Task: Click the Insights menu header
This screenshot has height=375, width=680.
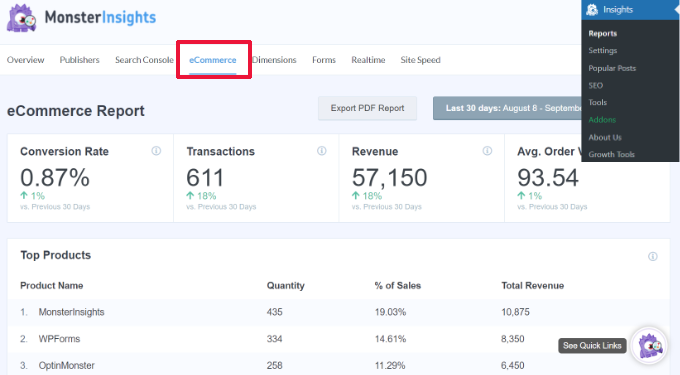Action: click(x=630, y=10)
